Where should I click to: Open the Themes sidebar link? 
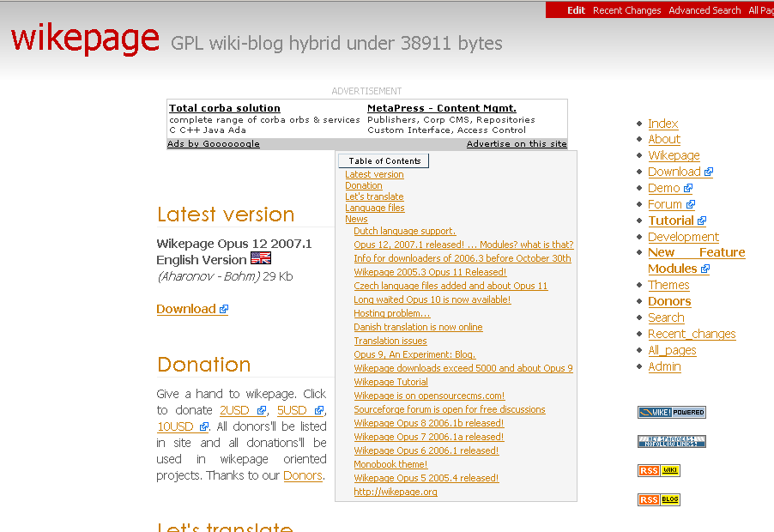668,285
